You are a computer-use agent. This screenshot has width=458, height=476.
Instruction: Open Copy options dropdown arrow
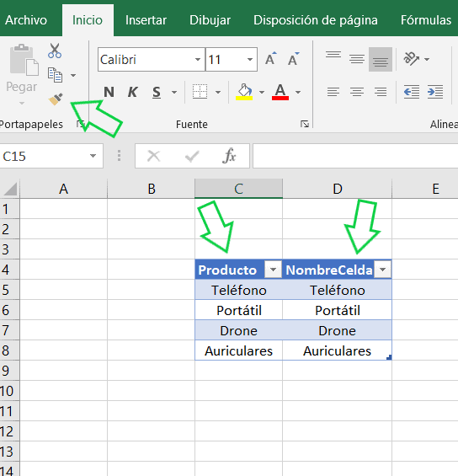(73, 75)
